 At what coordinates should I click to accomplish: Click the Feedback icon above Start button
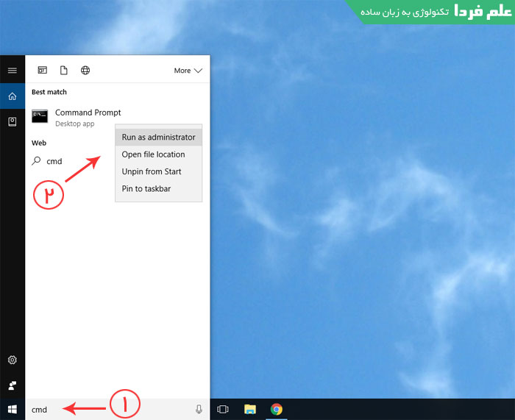pyautogui.click(x=12, y=385)
